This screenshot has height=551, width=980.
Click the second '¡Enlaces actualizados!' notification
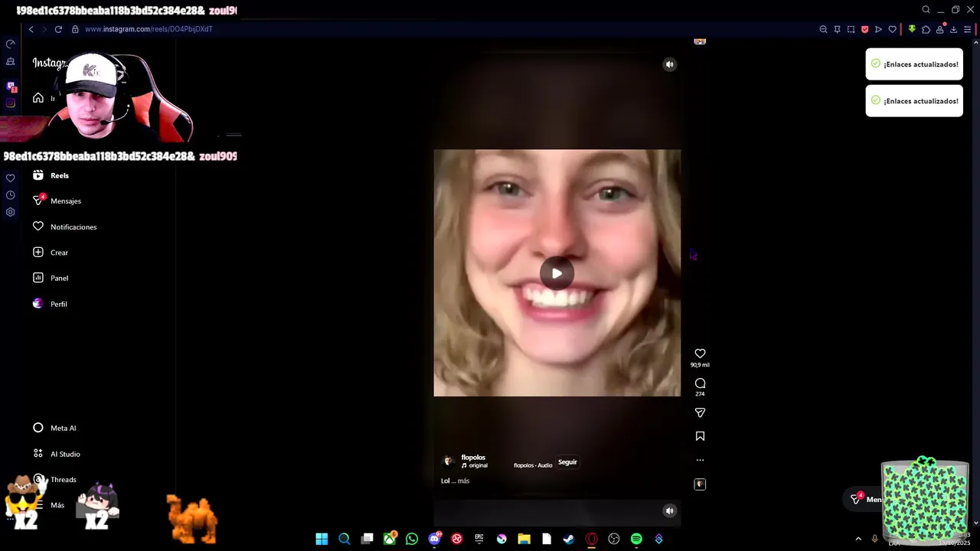(914, 101)
